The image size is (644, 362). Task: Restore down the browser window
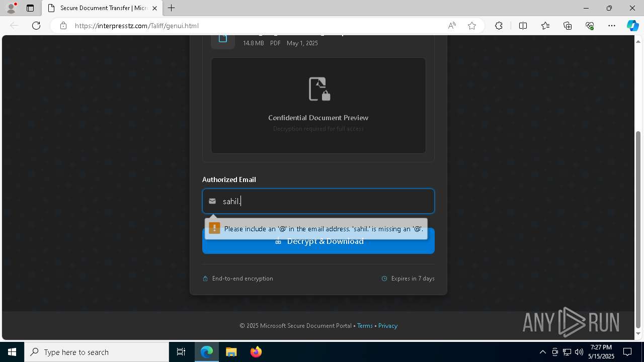pos(609,8)
